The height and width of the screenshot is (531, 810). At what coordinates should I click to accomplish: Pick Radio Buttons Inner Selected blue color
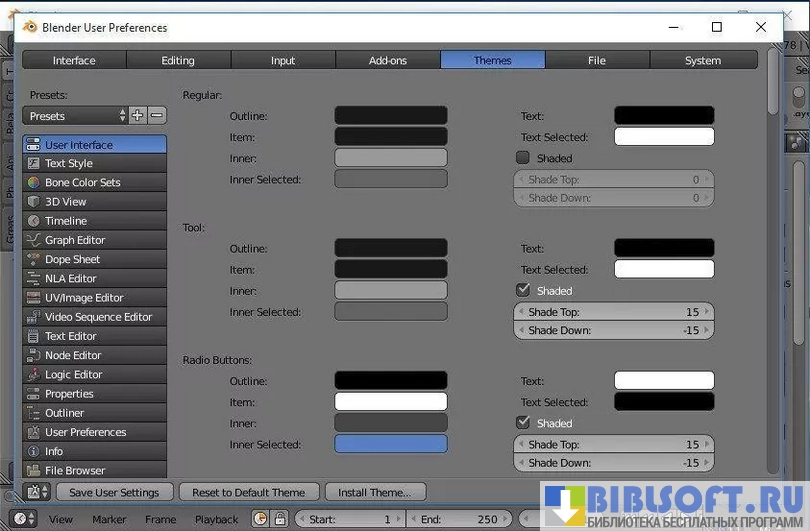[390, 444]
